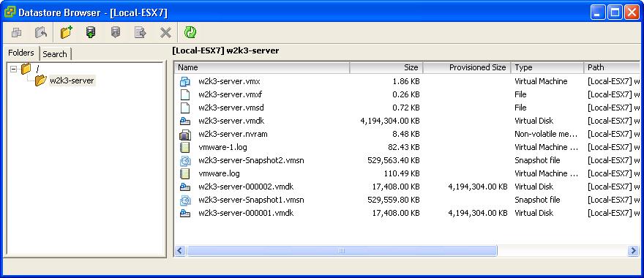Click the horizontal scrollbar left arrow
The height and width of the screenshot is (278, 644).
(x=181, y=250)
